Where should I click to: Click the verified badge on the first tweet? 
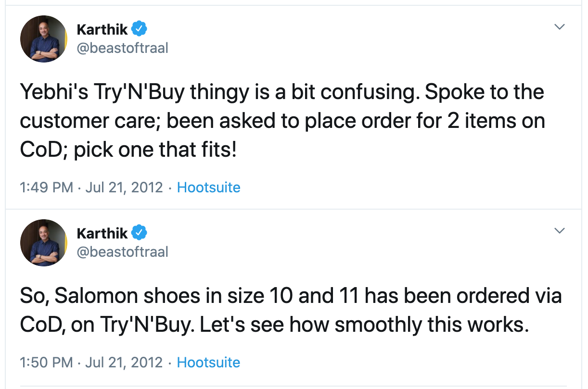click(139, 29)
